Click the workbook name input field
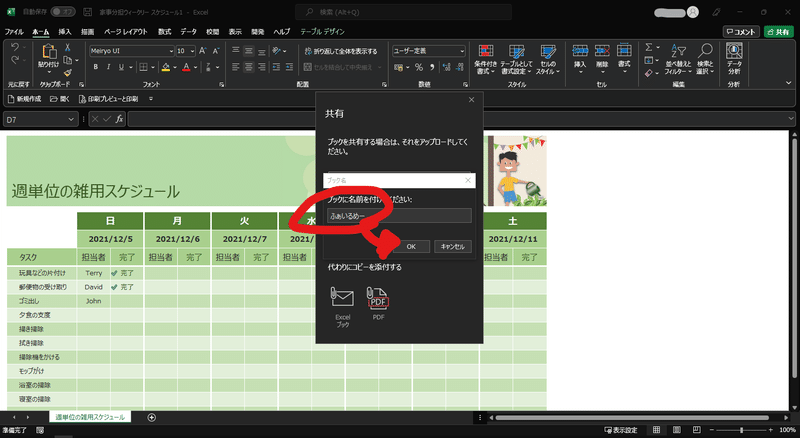Screen dimensions: 800x438 coord(399,215)
